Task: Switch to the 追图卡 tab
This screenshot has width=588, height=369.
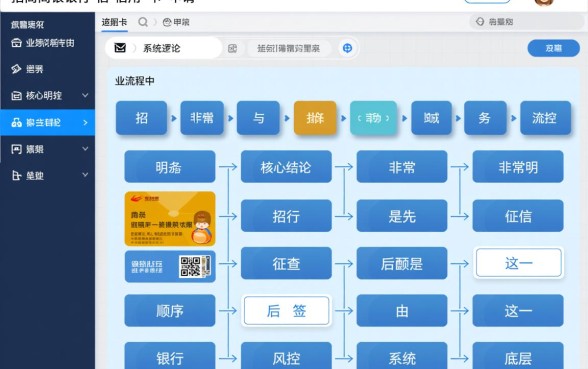Action: tap(114, 22)
